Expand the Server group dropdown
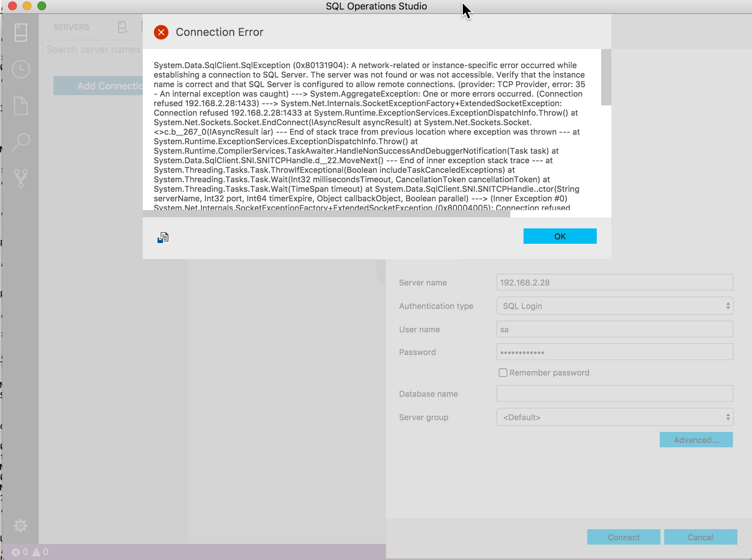 pos(614,417)
